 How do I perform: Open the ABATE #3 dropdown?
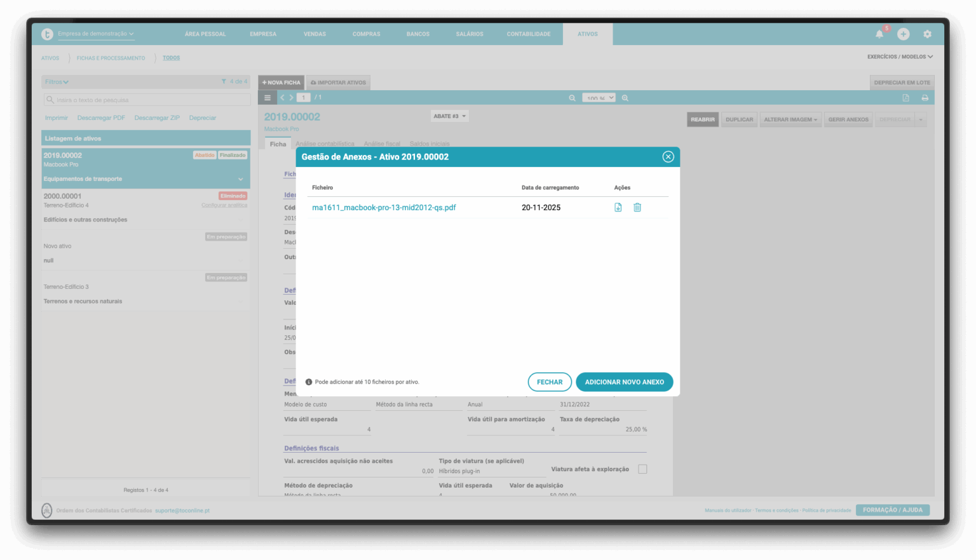[450, 116]
